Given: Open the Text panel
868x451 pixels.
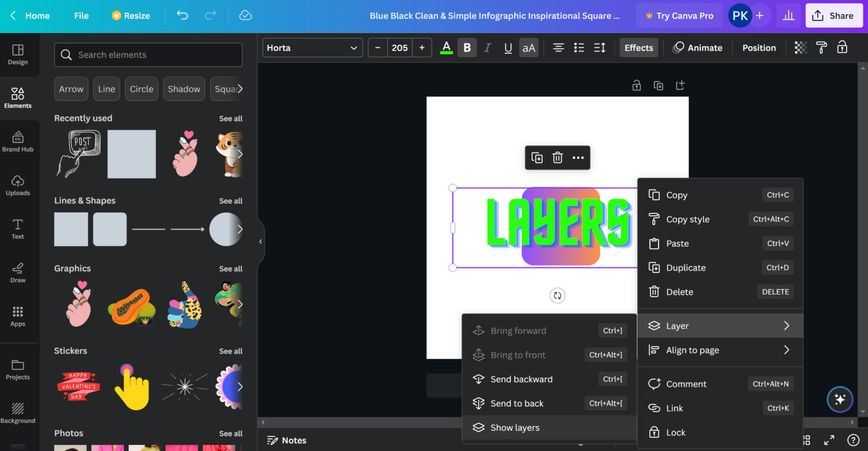Looking at the screenshot, I should [18, 228].
